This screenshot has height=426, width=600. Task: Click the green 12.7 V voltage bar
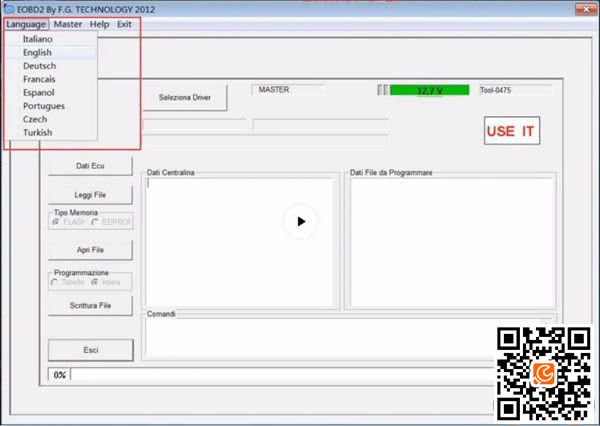coord(429,90)
